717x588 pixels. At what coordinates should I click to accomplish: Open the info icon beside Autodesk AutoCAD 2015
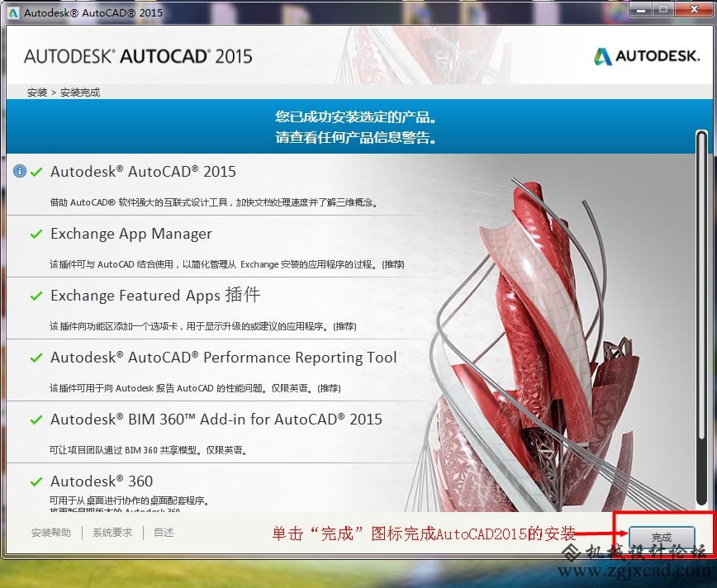pyautogui.click(x=20, y=171)
